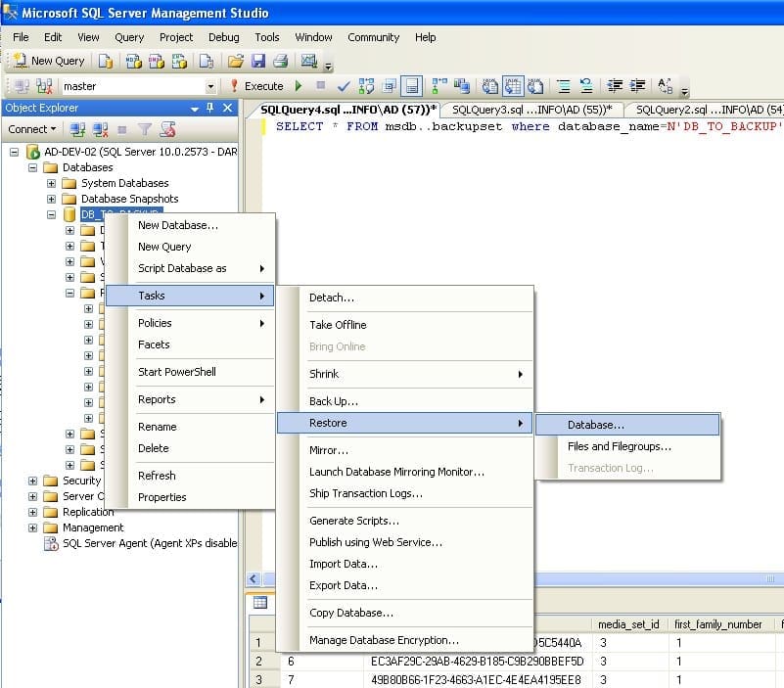
Task: Select New Database... in context menu
Action: click(x=191, y=225)
